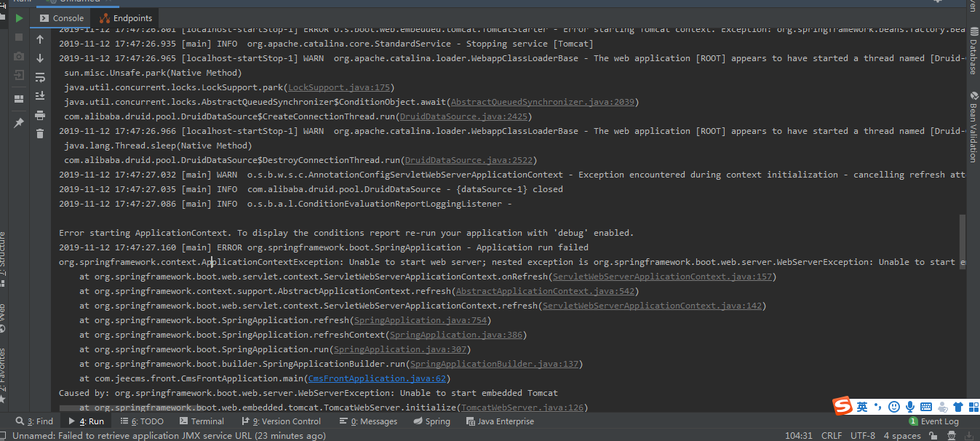Click the trash Clear All icon

click(40, 133)
